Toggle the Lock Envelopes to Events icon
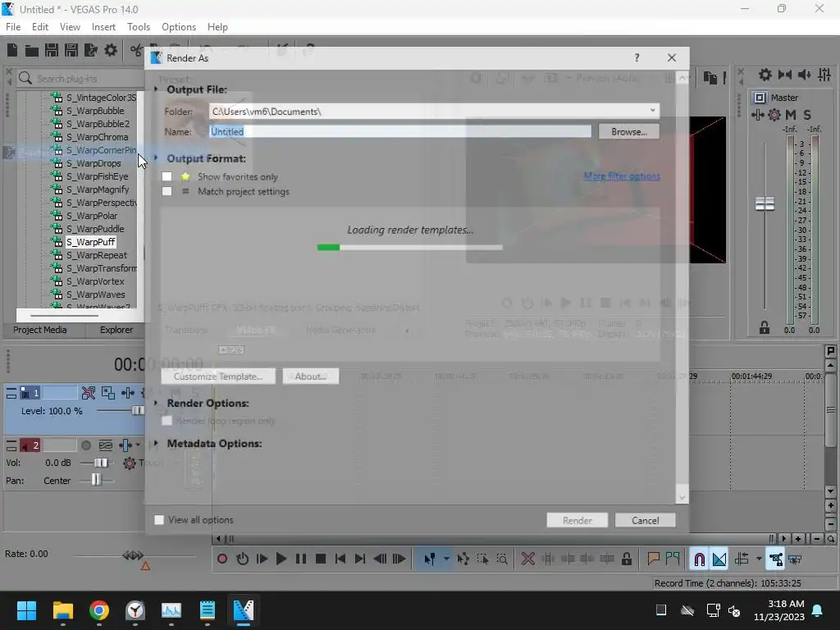This screenshot has width=840, height=630. 776,559
